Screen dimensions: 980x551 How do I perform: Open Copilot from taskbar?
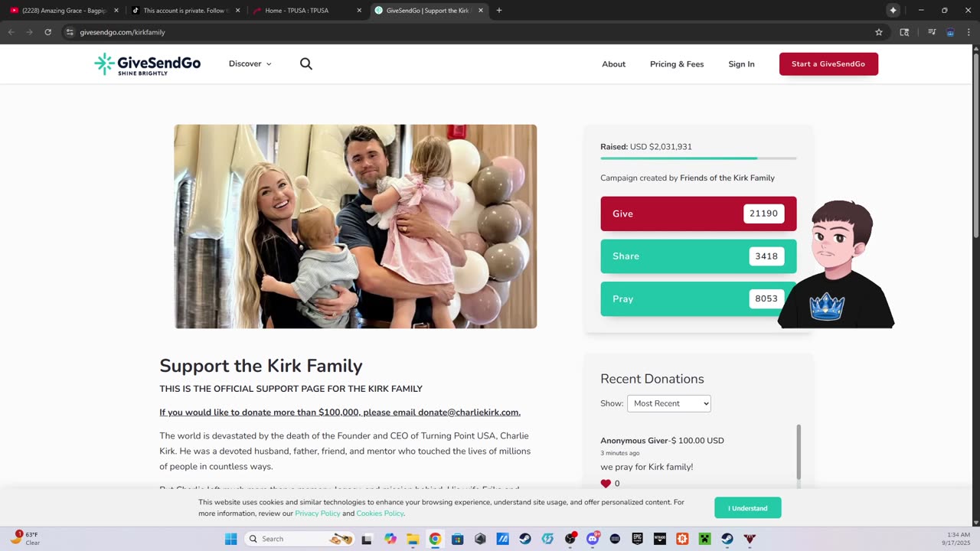(390, 539)
